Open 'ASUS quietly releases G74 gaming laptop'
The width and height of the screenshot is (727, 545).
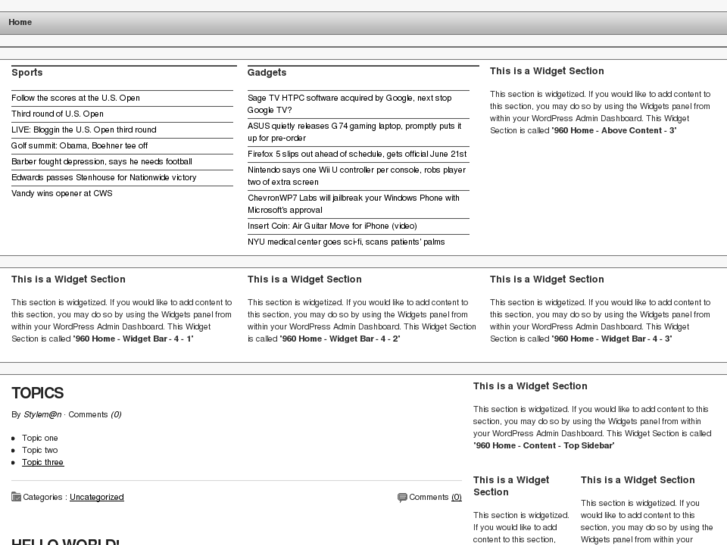pyautogui.click(x=354, y=132)
